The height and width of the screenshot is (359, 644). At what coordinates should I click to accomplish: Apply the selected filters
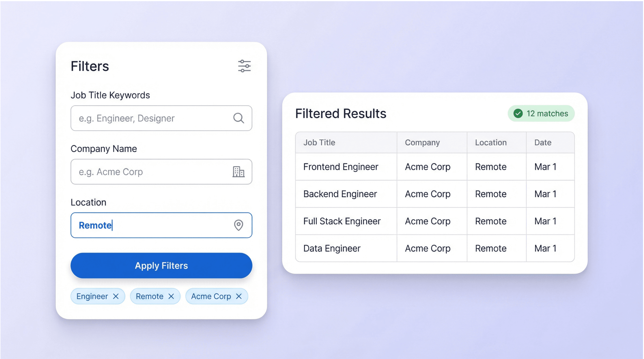pyautogui.click(x=161, y=266)
